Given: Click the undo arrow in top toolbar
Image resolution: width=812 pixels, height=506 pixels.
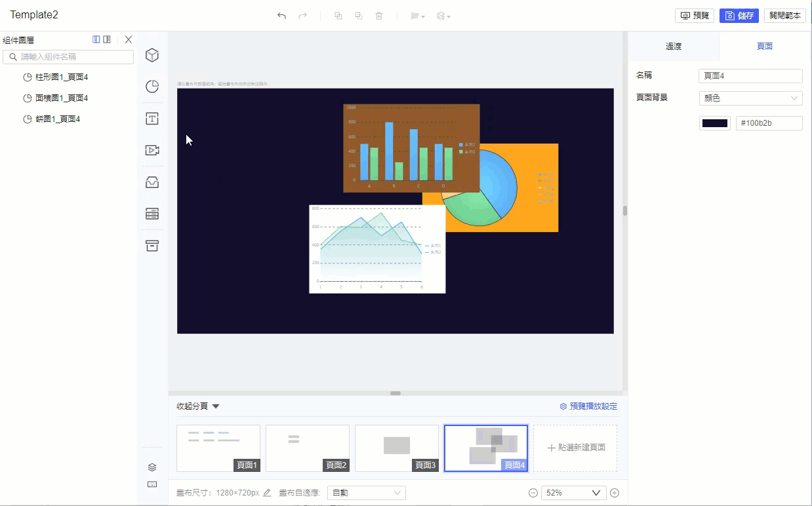Looking at the screenshot, I should tap(281, 16).
